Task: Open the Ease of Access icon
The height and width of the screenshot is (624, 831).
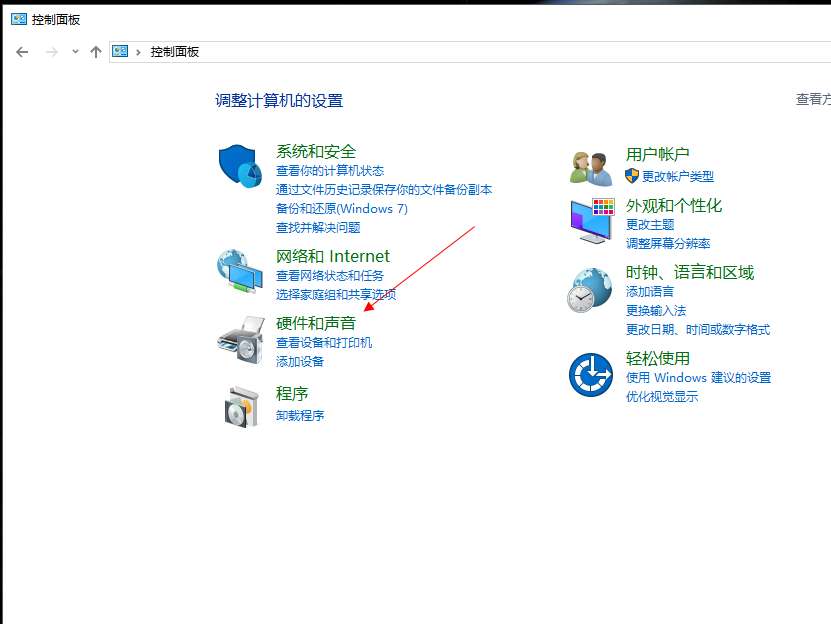Action: tap(591, 375)
